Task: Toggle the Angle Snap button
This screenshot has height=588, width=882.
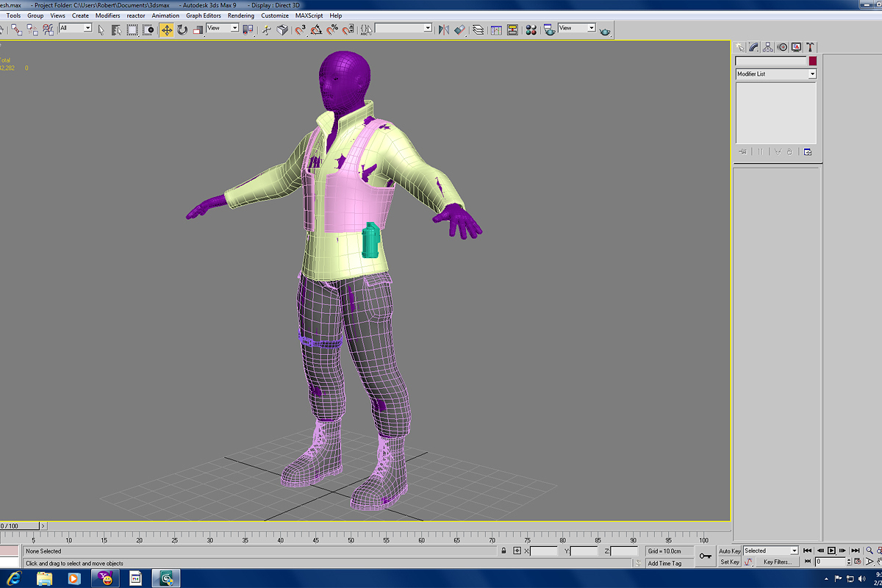Action: (x=316, y=29)
